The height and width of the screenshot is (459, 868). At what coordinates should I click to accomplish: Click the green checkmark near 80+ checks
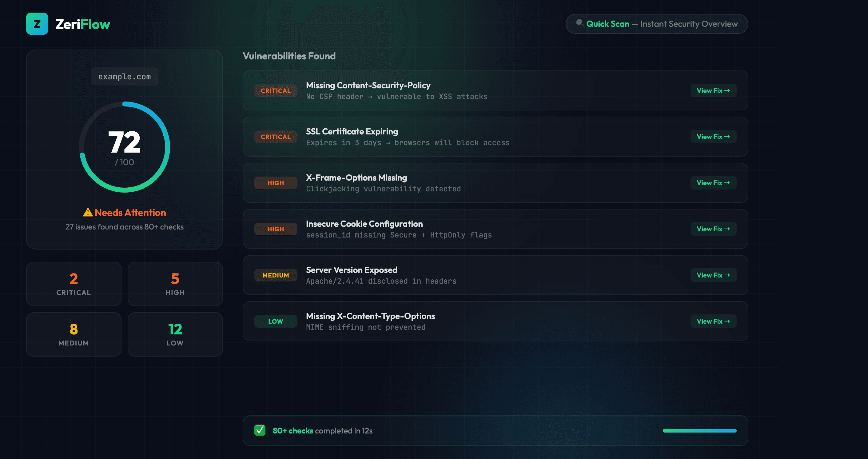pyautogui.click(x=260, y=430)
